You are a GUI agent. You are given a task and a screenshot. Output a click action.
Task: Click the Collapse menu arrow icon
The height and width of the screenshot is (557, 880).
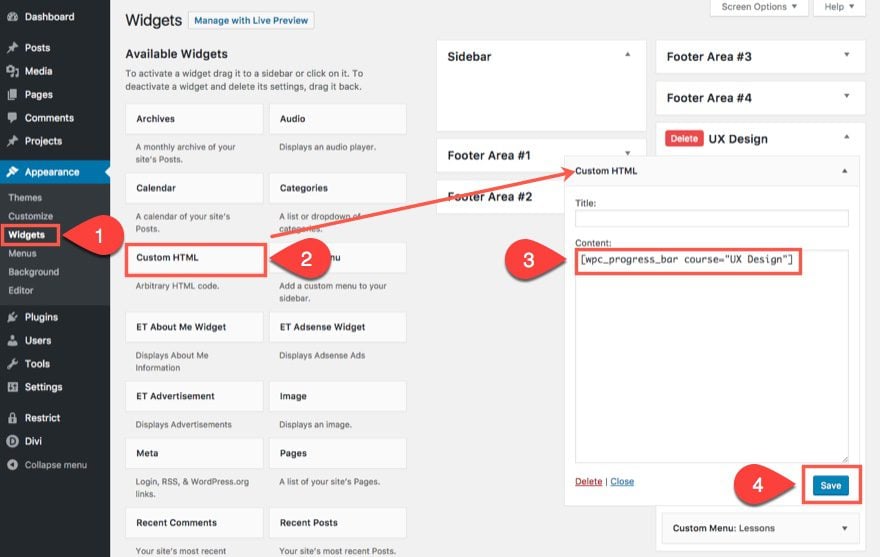tap(12, 465)
